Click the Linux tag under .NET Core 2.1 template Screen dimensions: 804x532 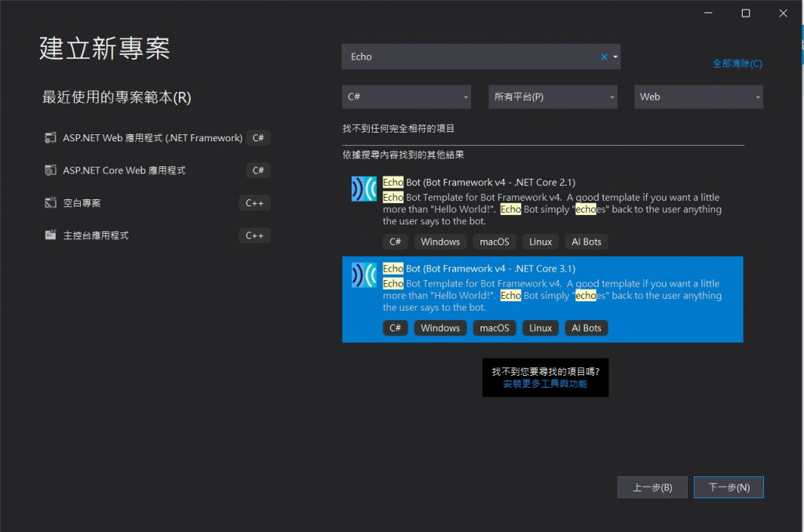(540, 242)
